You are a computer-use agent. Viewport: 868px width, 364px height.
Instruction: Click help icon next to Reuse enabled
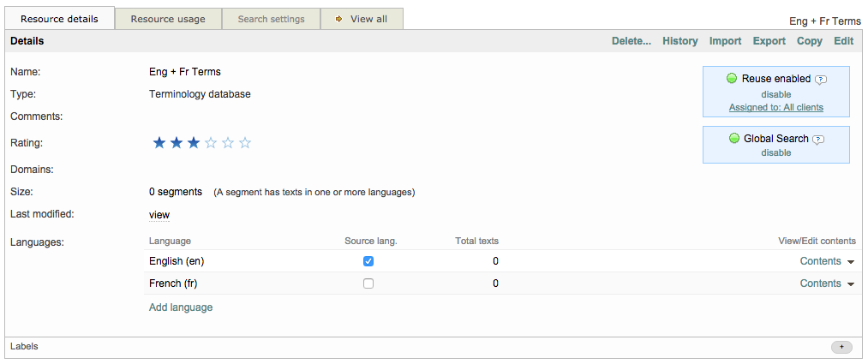tap(820, 80)
